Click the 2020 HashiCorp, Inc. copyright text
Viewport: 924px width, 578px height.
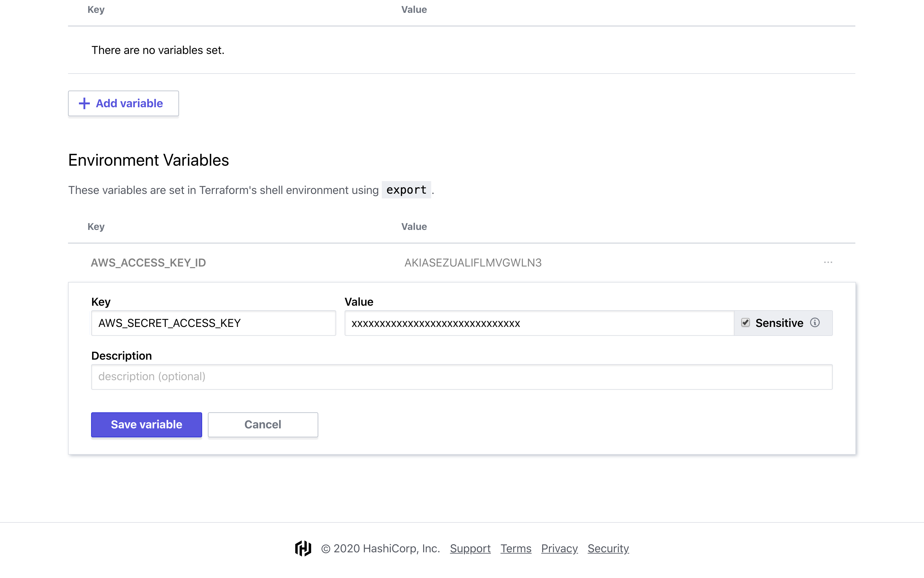380,548
